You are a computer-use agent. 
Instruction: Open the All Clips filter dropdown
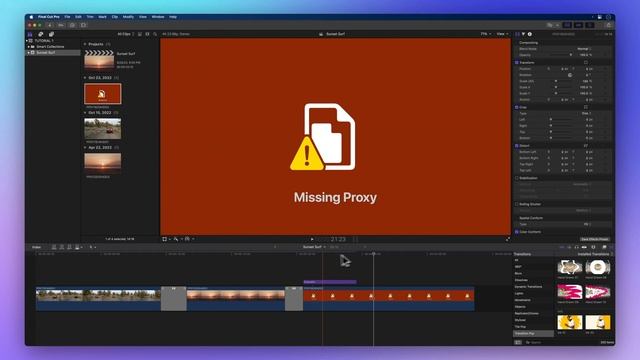pyautogui.click(x=126, y=34)
